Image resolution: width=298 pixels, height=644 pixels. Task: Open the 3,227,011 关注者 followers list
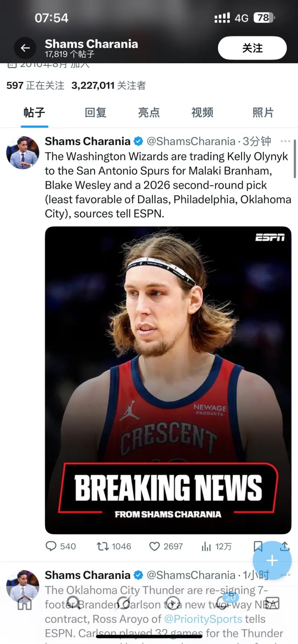pos(108,86)
